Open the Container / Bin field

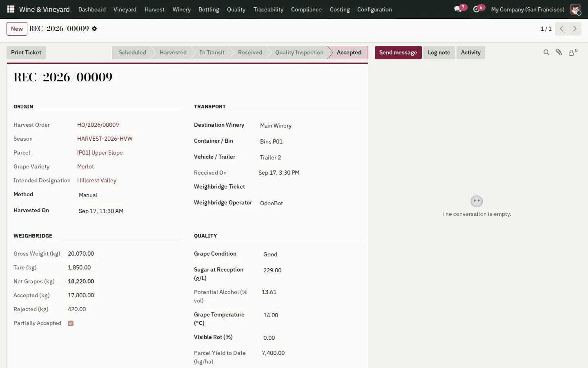(x=310, y=141)
